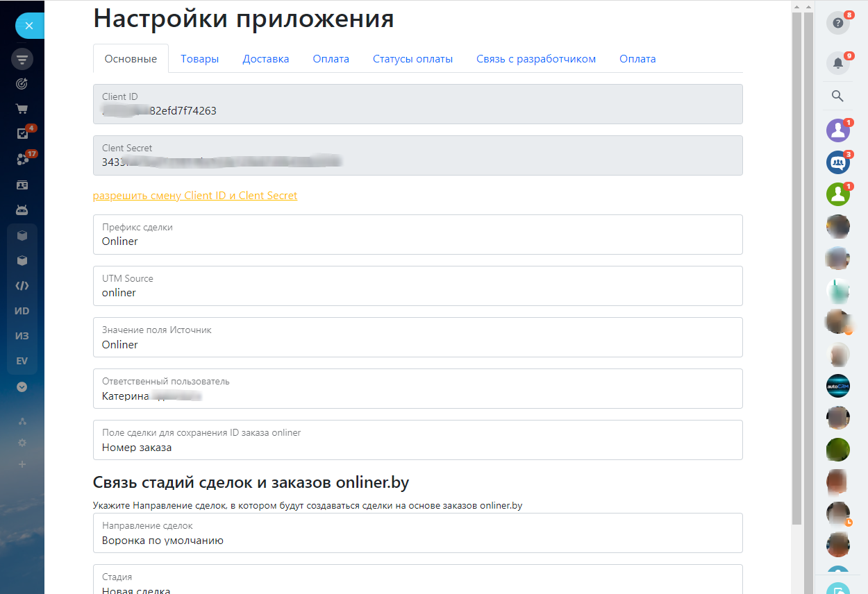Image resolution: width=868 pixels, height=594 pixels.
Task: Expand more sidebar items with down chevron
Action: point(22,387)
